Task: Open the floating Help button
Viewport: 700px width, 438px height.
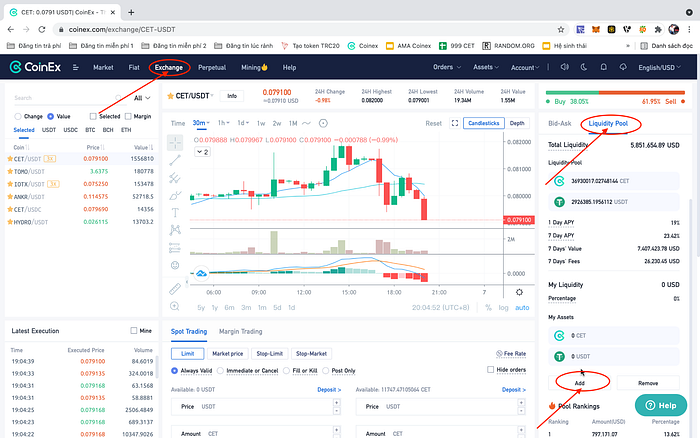Action: (661, 405)
